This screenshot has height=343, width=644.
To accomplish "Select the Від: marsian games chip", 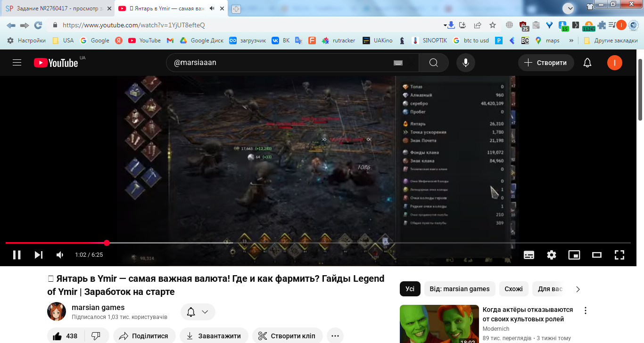I will click(460, 289).
